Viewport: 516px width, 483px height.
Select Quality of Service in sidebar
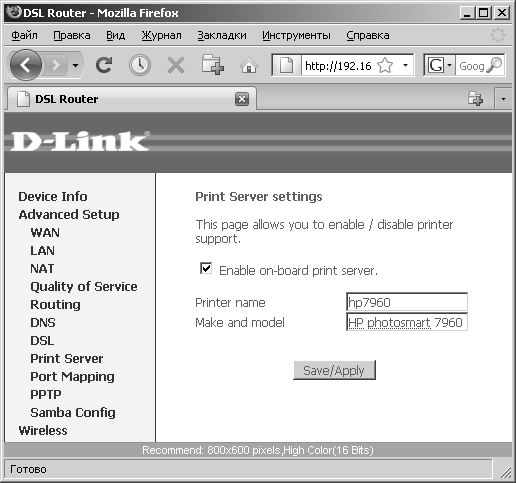pos(84,287)
